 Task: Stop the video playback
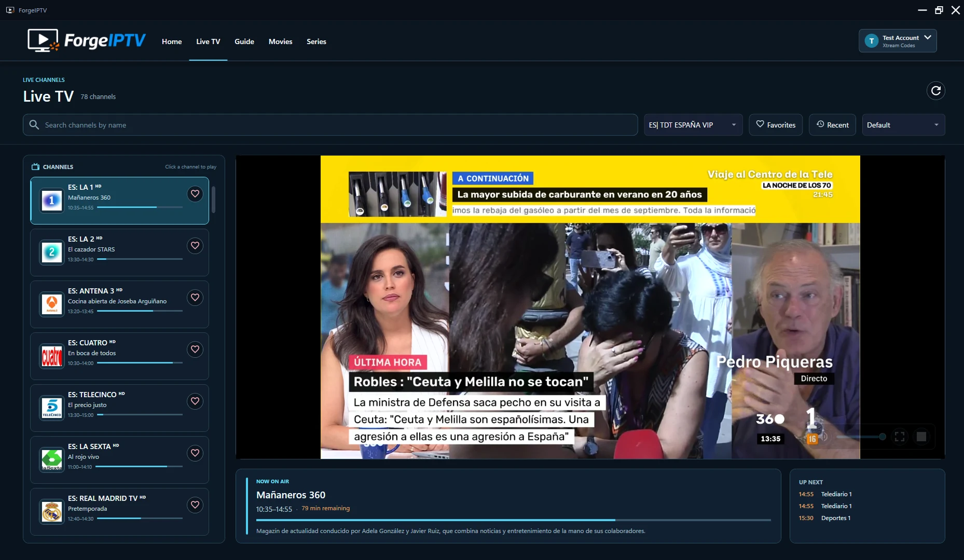tap(921, 437)
